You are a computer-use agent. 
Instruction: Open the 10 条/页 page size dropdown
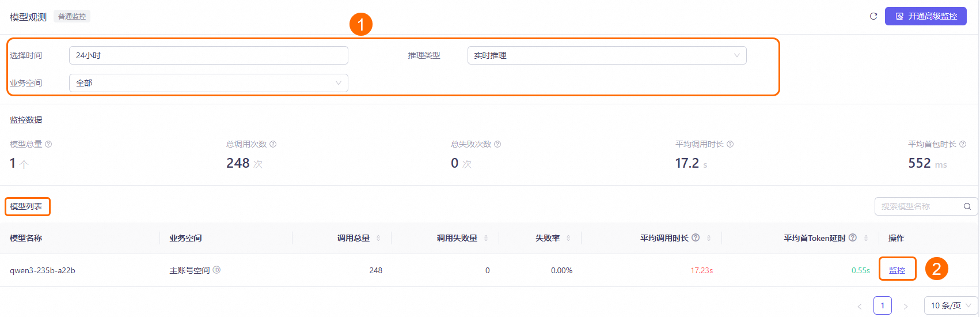[951, 305]
